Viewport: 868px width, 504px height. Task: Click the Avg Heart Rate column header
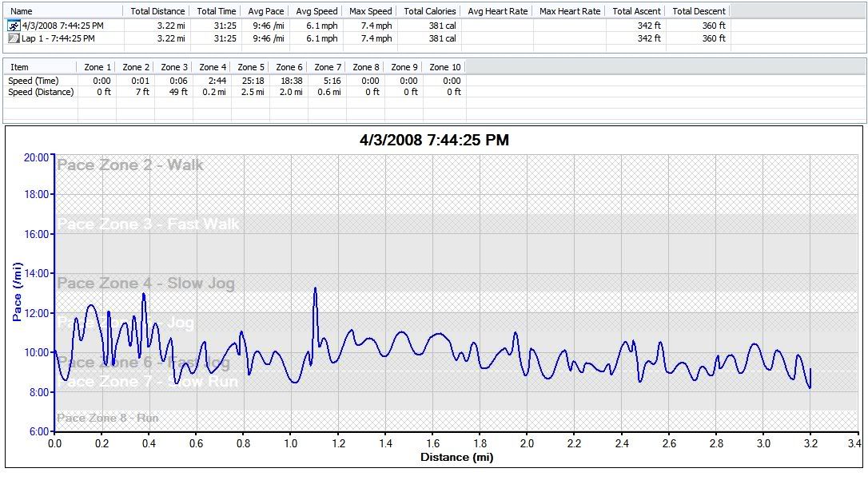497,11
